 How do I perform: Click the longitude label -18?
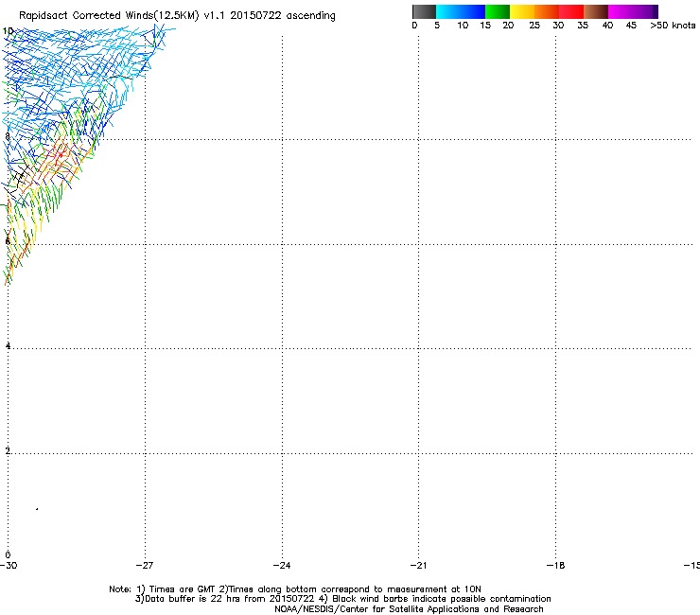tap(556, 566)
